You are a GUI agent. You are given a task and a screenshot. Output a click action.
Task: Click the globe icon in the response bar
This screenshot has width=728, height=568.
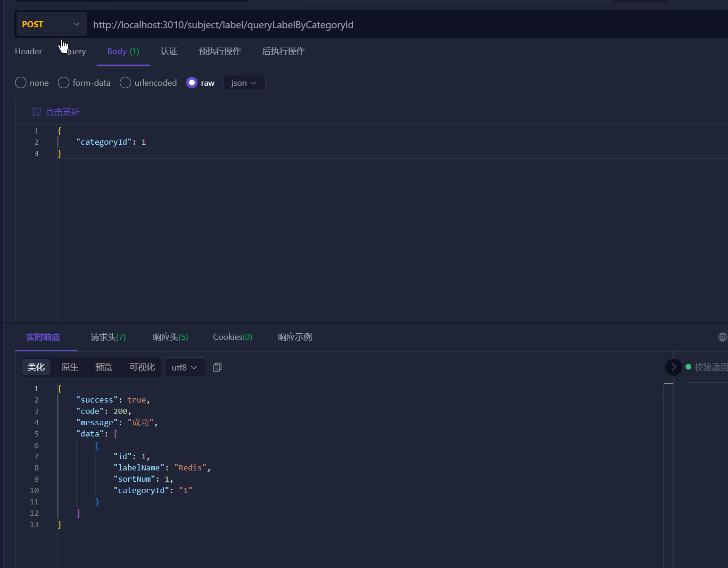[x=722, y=337]
